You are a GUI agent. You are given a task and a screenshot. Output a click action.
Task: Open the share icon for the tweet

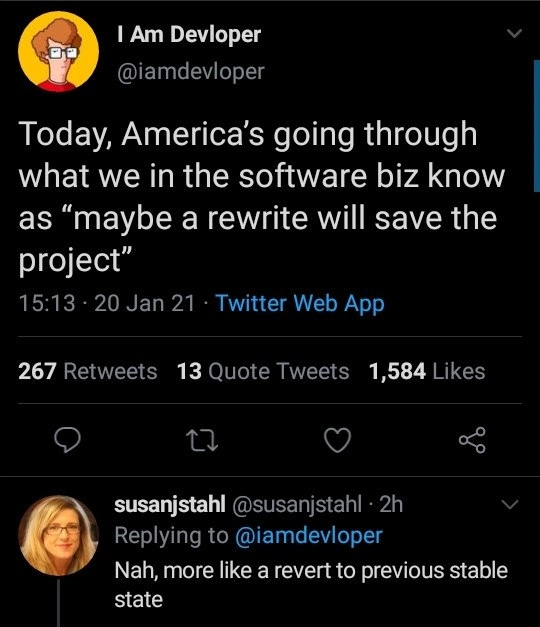(472, 440)
